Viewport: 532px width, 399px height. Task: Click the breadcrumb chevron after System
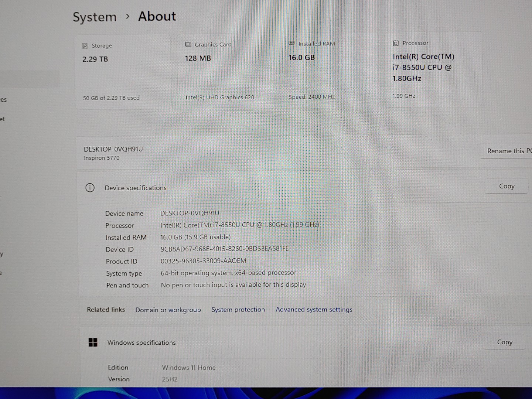point(127,17)
